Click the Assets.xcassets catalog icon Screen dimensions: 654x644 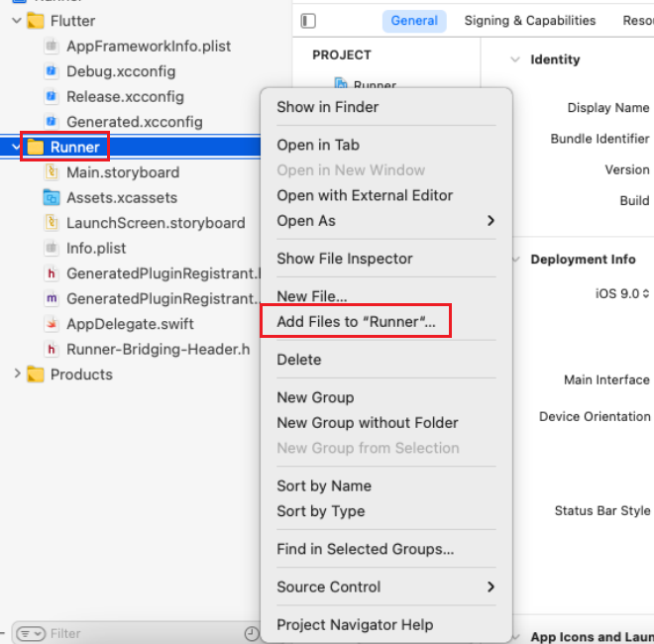tap(52, 198)
